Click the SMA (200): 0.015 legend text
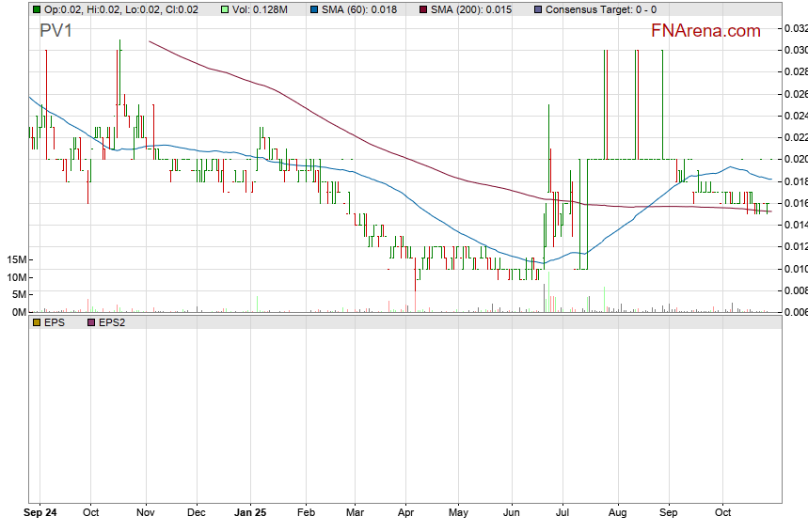The width and height of the screenshot is (808, 532). tap(472, 9)
